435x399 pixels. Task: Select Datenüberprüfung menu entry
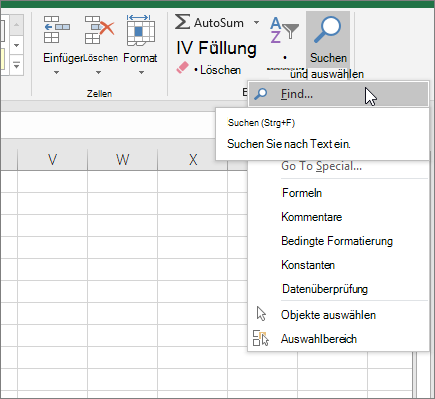(338, 289)
